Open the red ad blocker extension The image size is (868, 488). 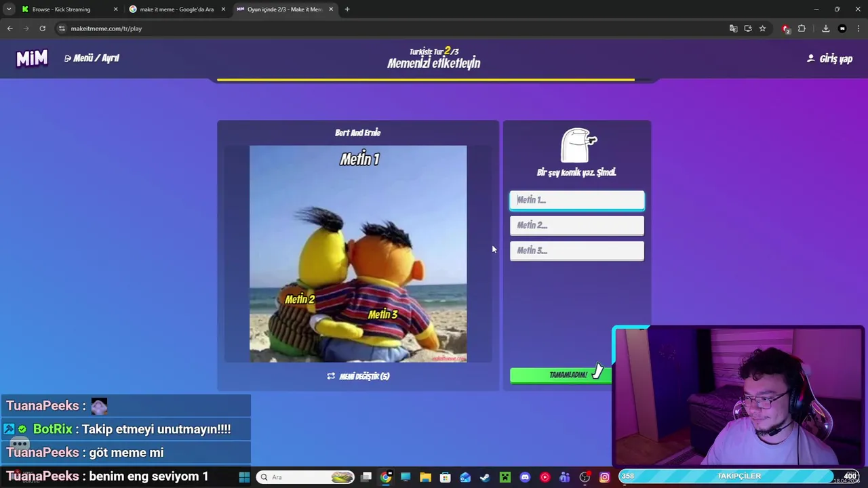click(786, 28)
